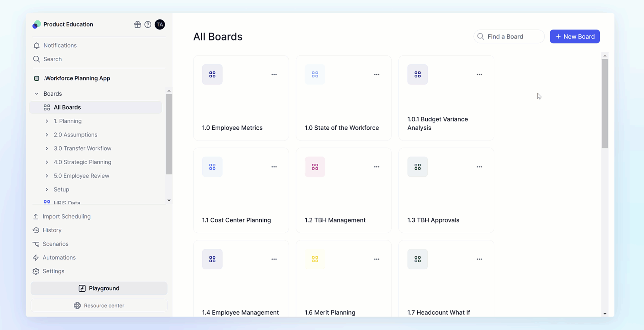Click the main list scroll down arrow
Image resolution: width=644 pixels, height=330 pixels.
(x=605, y=314)
